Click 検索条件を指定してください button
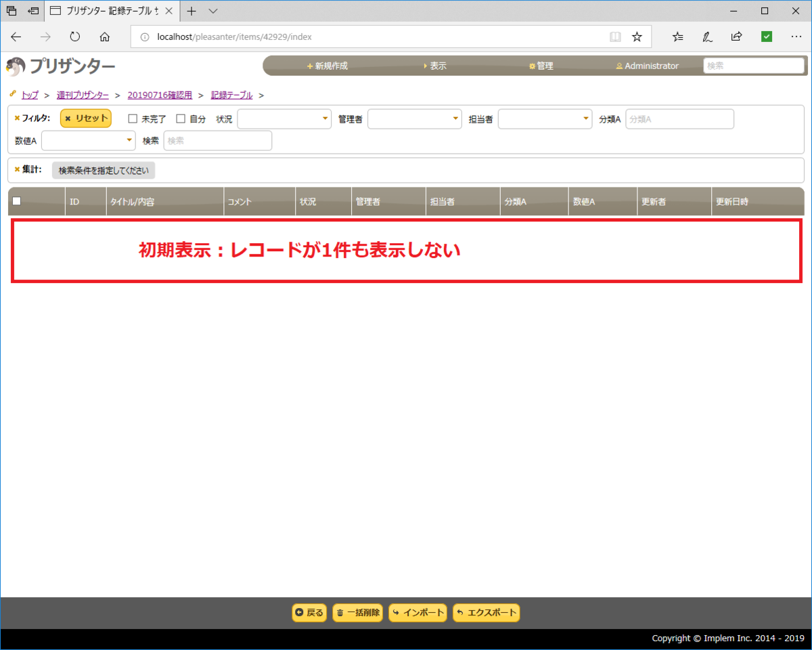This screenshot has width=812, height=650. click(x=104, y=171)
